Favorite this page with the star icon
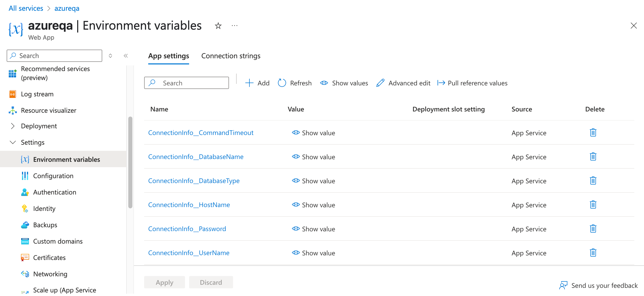The width and height of the screenshot is (644, 296). [218, 26]
